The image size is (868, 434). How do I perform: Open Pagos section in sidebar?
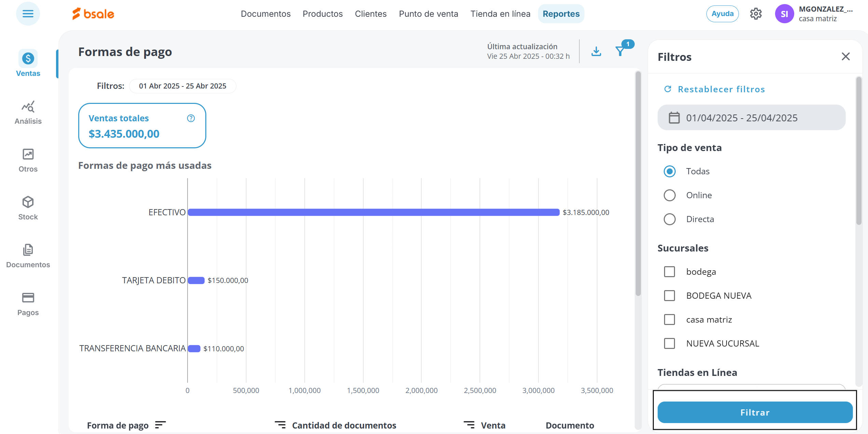(28, 304)
